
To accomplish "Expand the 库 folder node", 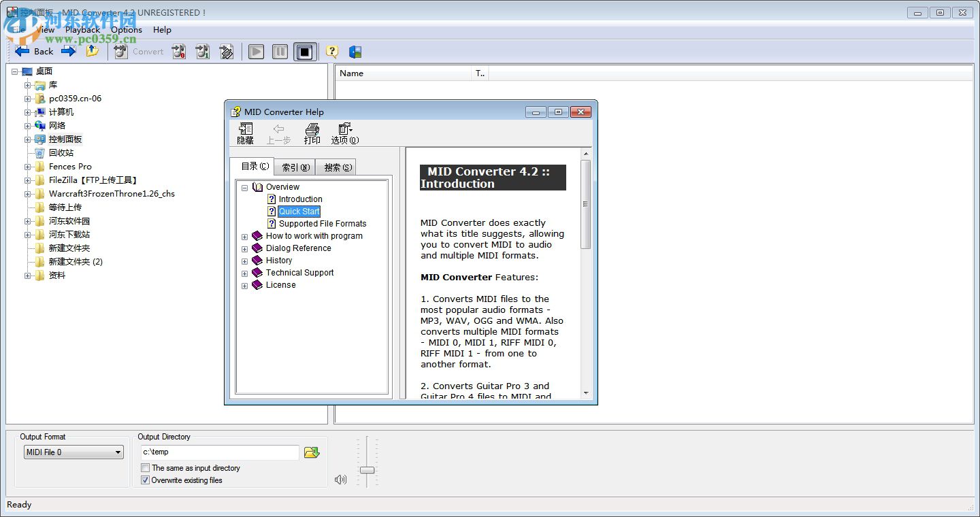I will pyautogui.click(x=28, y=85).
